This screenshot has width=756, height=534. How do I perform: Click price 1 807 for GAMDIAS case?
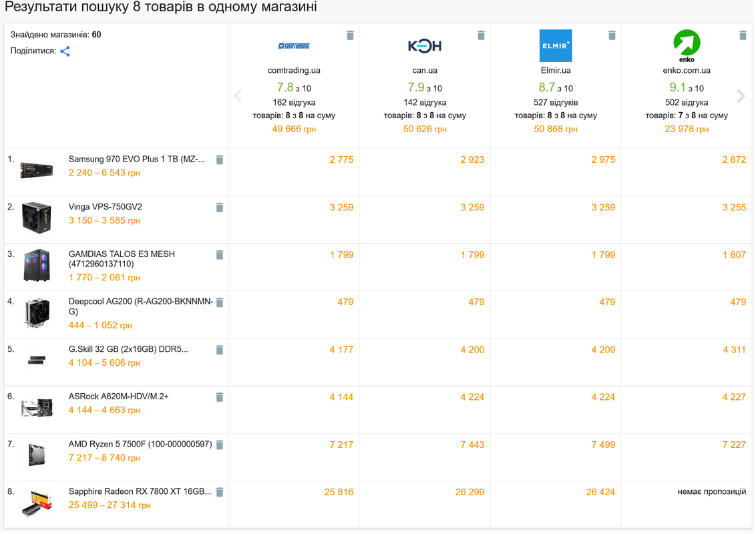[x=735, y=255]
